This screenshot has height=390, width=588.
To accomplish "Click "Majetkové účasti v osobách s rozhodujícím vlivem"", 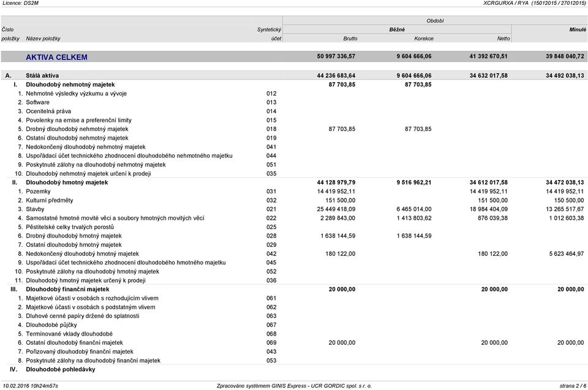I will tap(92, 299).
